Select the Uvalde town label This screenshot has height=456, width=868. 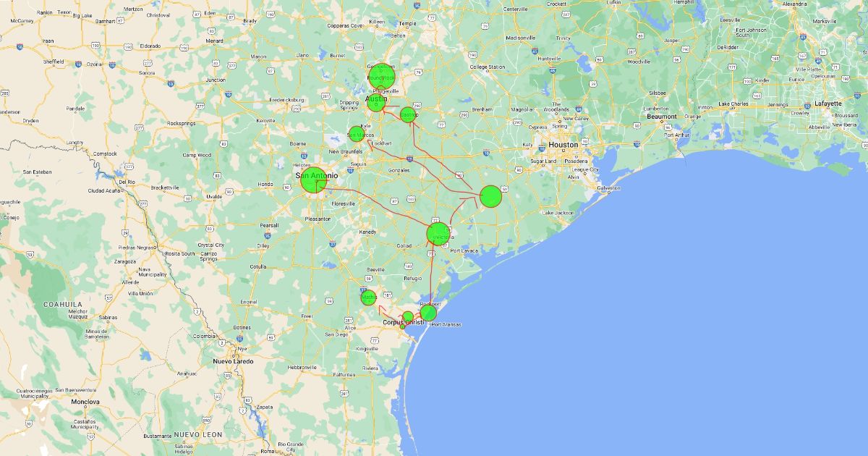click(214, 196)
